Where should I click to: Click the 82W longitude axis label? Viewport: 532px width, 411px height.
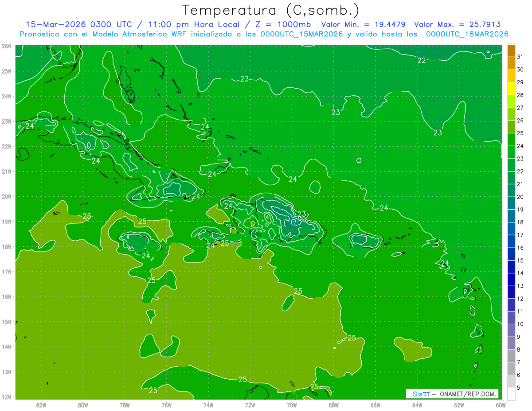tap(41, 404)
